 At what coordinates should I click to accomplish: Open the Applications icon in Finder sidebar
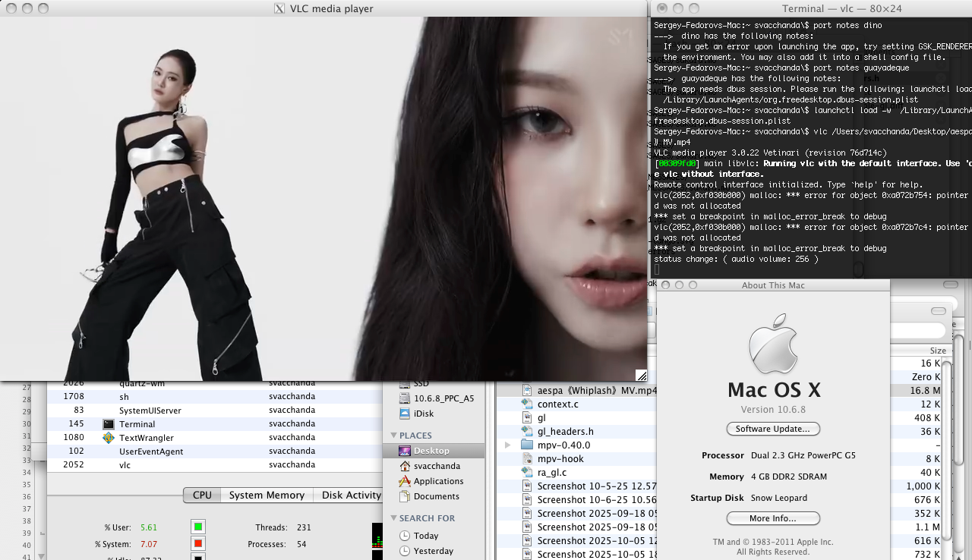pos(406,481)
